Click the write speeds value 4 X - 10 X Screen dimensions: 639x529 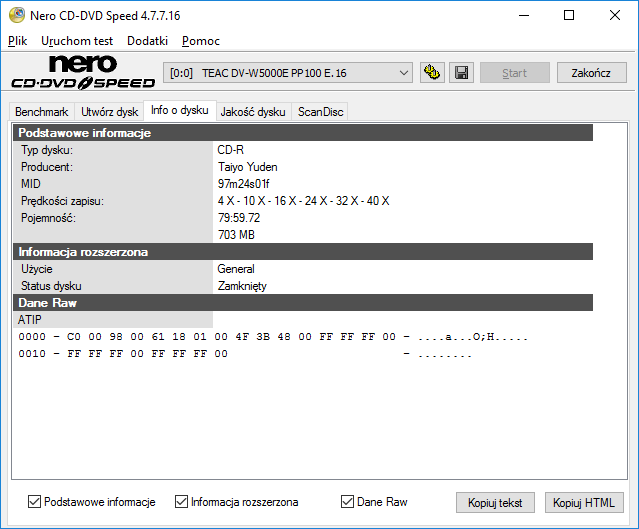303,201
